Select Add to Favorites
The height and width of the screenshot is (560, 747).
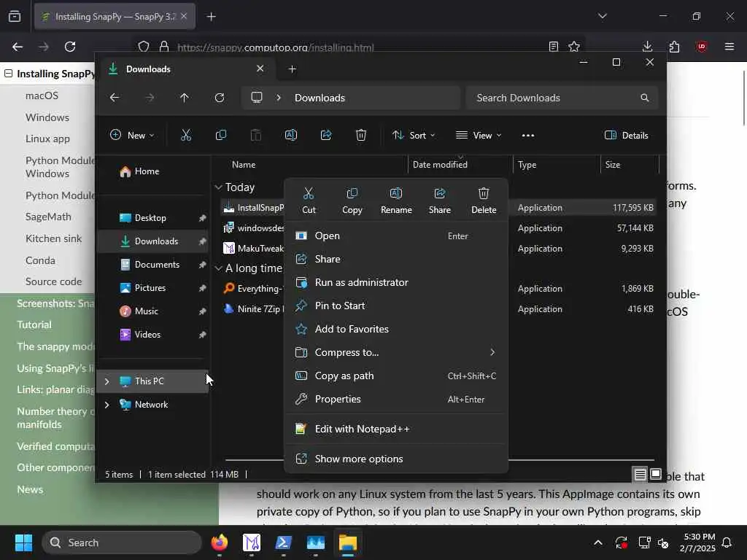(396, 329)
